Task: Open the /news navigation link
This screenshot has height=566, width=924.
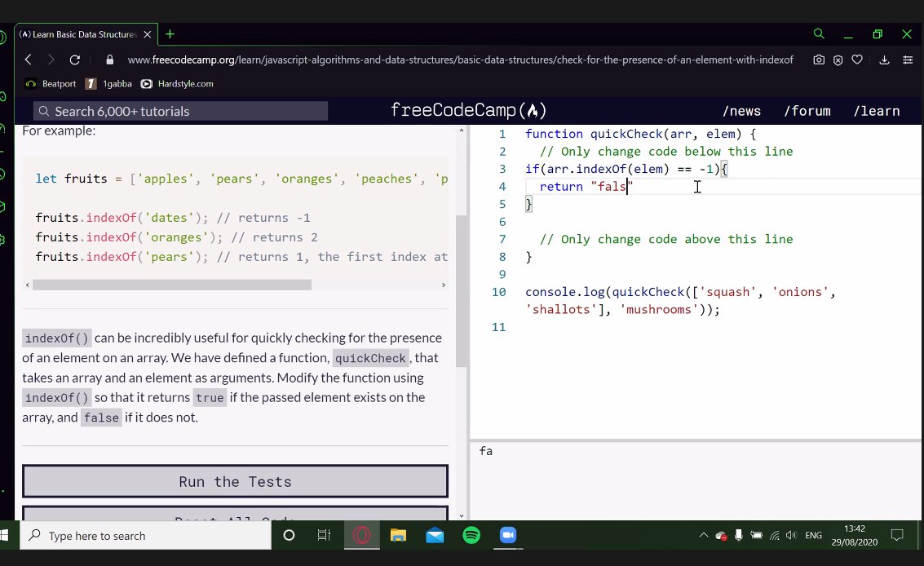Action: pyautogui.click(x=741, y=111)
